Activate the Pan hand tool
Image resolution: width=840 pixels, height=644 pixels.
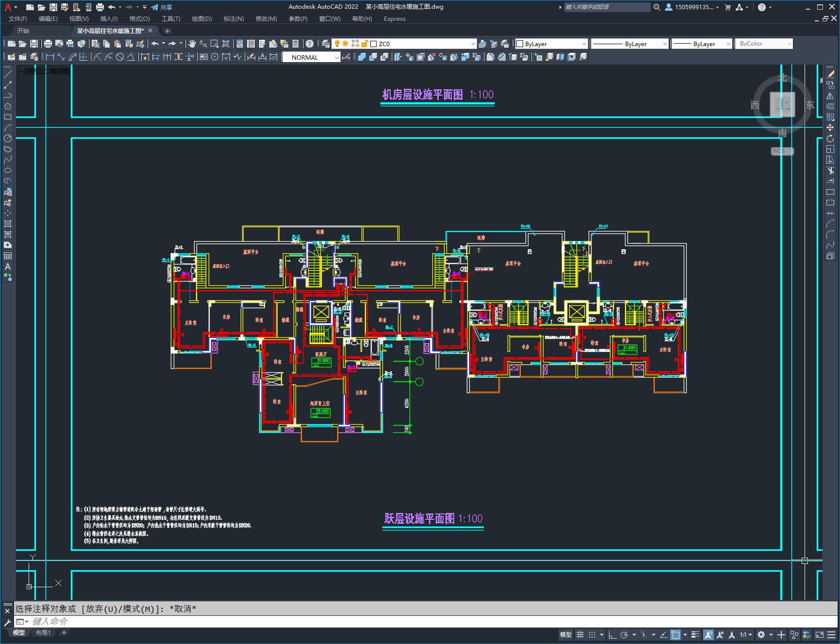[192, 44]
